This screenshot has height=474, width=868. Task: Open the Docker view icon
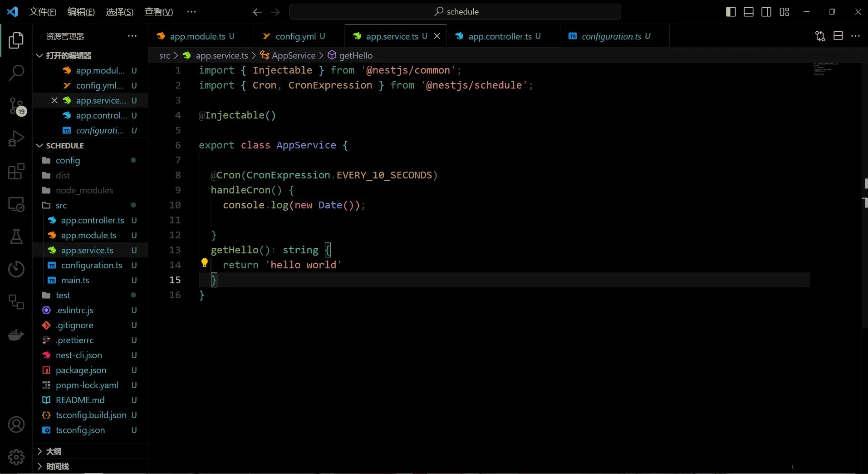16,335
